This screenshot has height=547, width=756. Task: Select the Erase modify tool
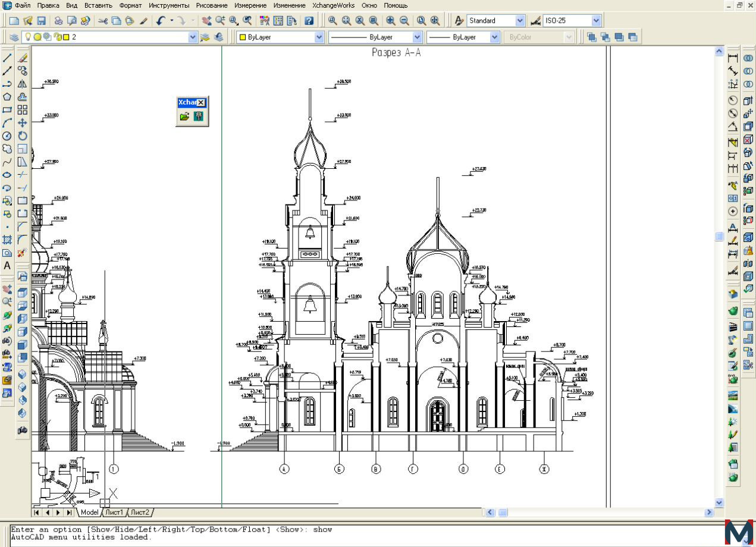[23, 58]
